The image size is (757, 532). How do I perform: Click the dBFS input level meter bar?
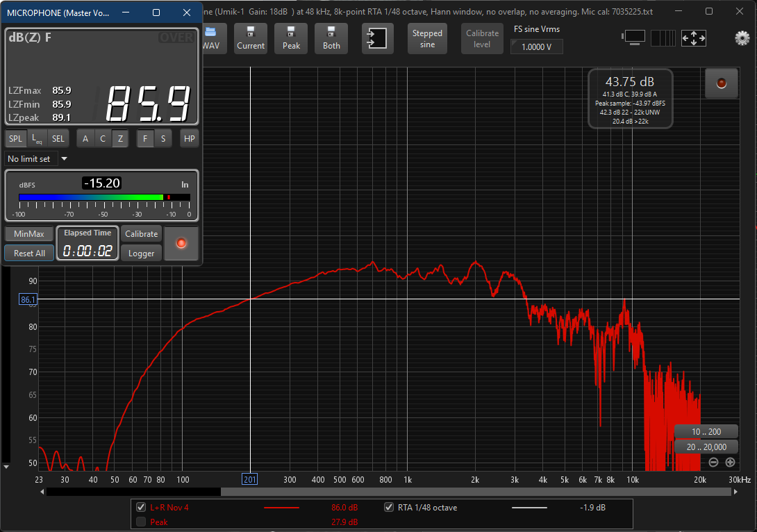pos(104,197)
